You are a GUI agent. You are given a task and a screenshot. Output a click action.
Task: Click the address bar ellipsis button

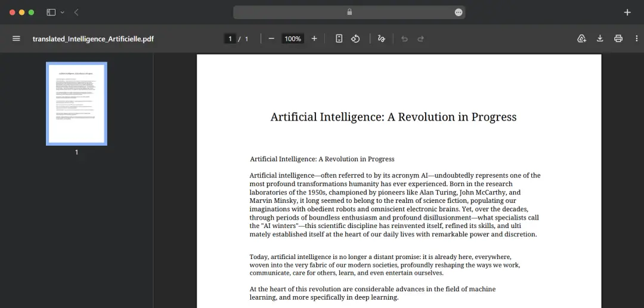pos(459,13)
